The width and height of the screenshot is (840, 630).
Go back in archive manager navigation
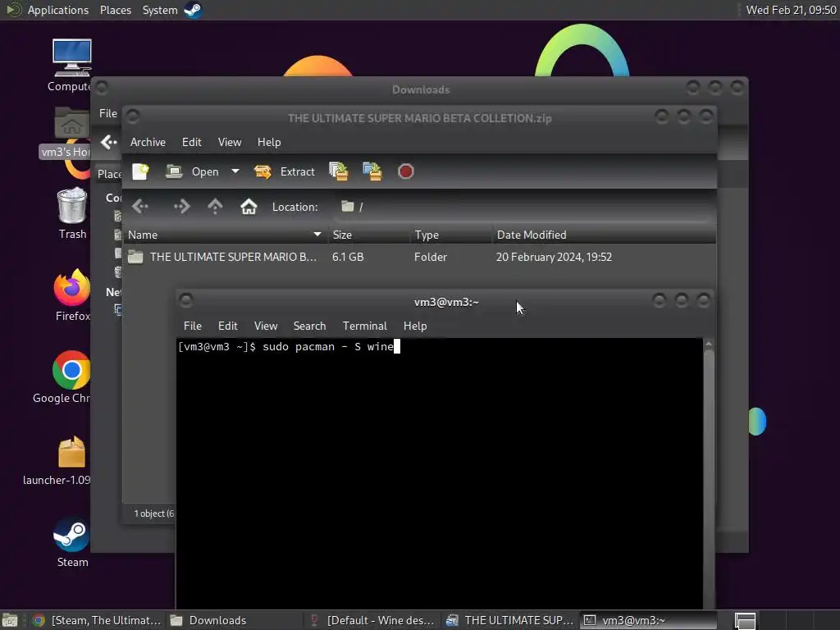click(x=140, y=206)
